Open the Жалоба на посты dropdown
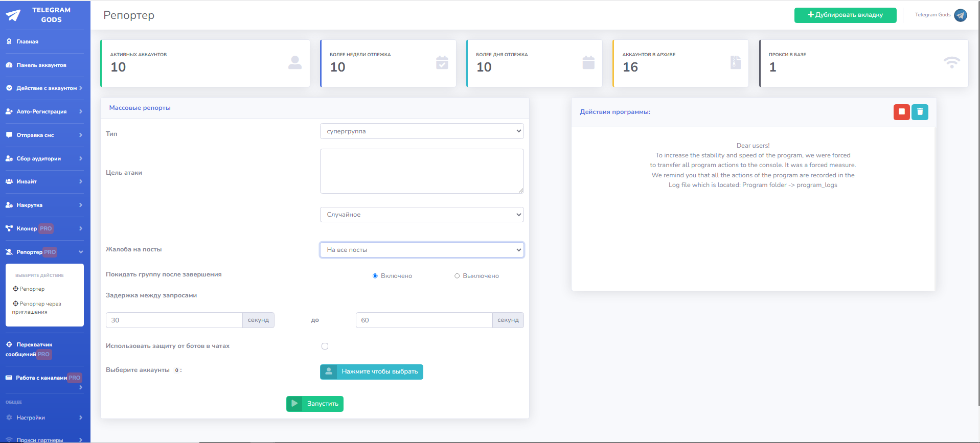Viewport: 980px width, 443px height. click(422, 250)
